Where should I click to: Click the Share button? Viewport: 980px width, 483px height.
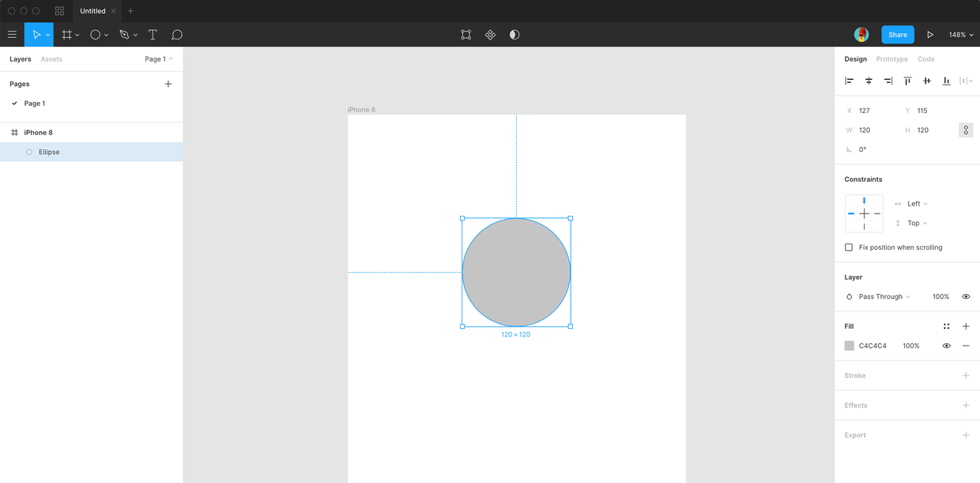898,35
